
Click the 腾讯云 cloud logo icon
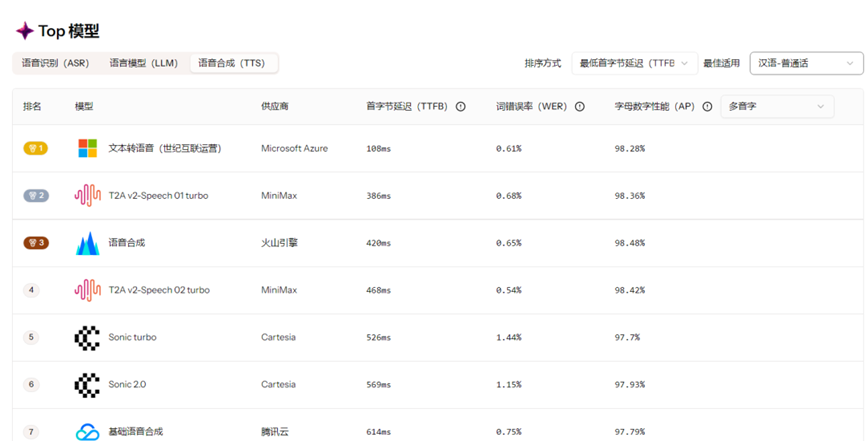coord(88,431)
